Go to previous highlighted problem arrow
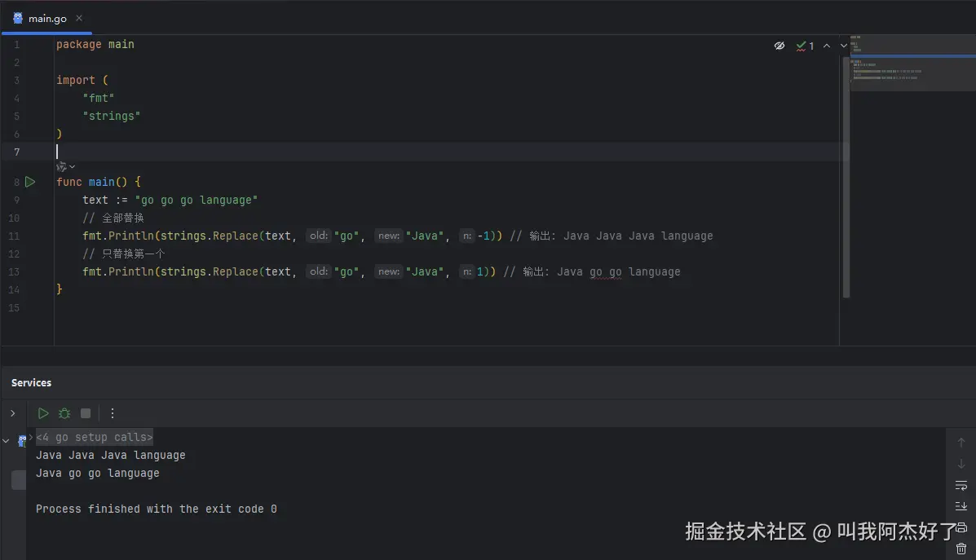This screenshot has height=560, width=976. click(827, 46)
